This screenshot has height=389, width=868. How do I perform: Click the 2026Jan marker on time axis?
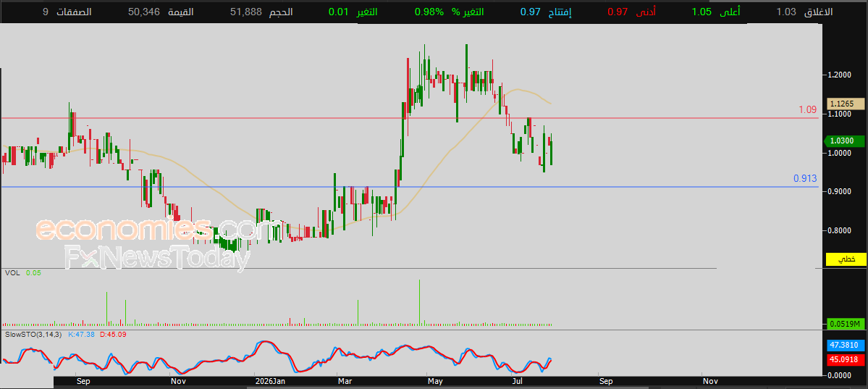point(271,381)
